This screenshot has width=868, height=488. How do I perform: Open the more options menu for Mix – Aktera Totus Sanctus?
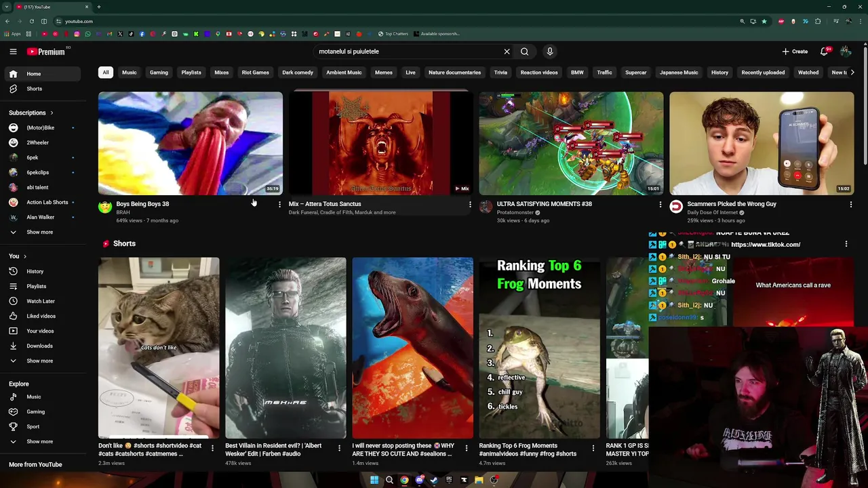pyautogui.click(x=470, y=204)
